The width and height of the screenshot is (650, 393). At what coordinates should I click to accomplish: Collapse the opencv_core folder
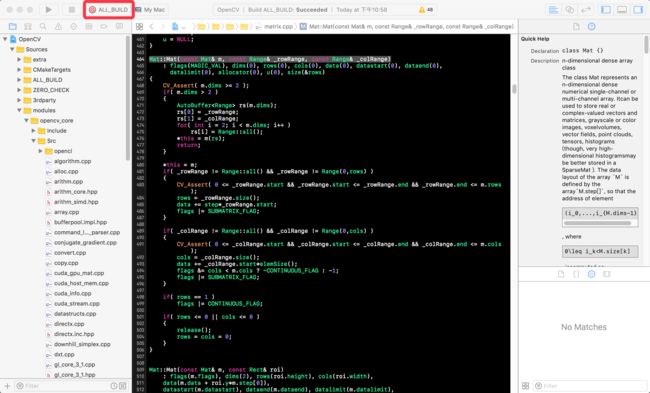point(26,121)
